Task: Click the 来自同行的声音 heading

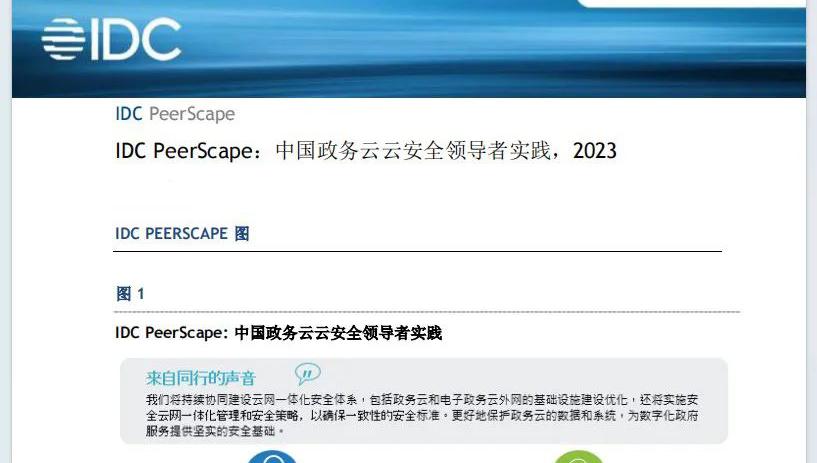Action: [201, 378]
